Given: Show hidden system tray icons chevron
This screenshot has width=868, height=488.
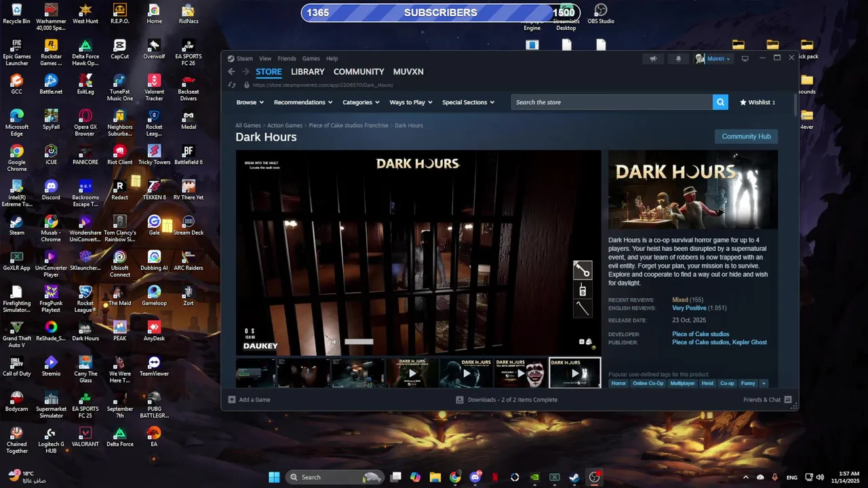Looking at the screenshot, I should (x=745, y=477).
